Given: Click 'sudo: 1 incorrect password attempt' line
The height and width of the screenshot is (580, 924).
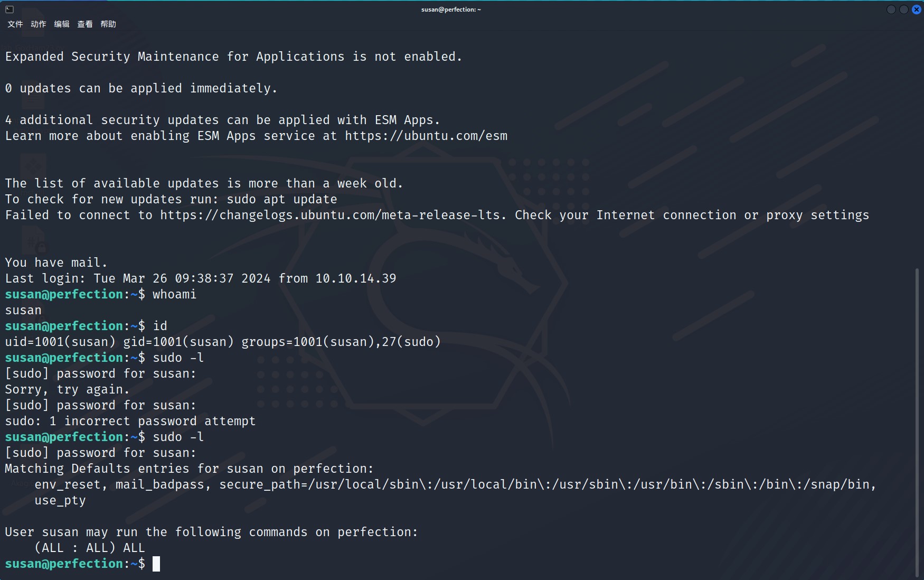Looking at the screenshot, I should [x=130, y=422].
